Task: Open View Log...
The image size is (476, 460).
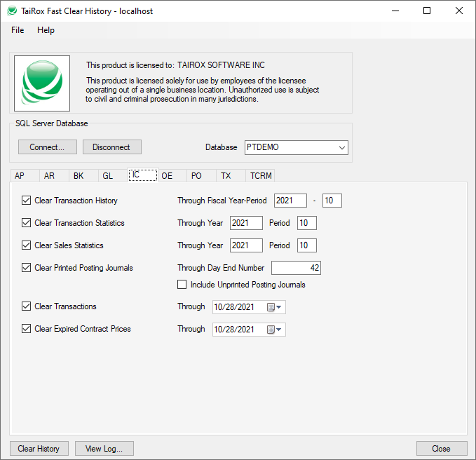Action: (104, 449)
